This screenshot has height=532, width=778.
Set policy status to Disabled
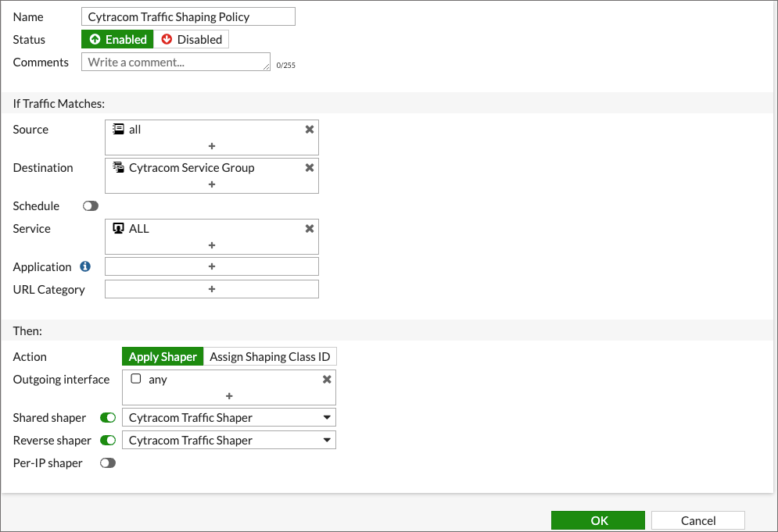coord(192,40)
